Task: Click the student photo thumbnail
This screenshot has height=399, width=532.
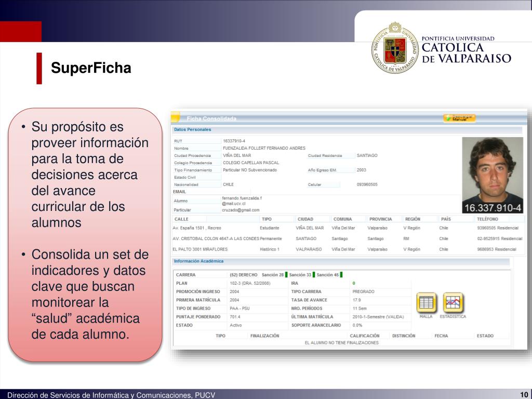Action: (493, 175)
